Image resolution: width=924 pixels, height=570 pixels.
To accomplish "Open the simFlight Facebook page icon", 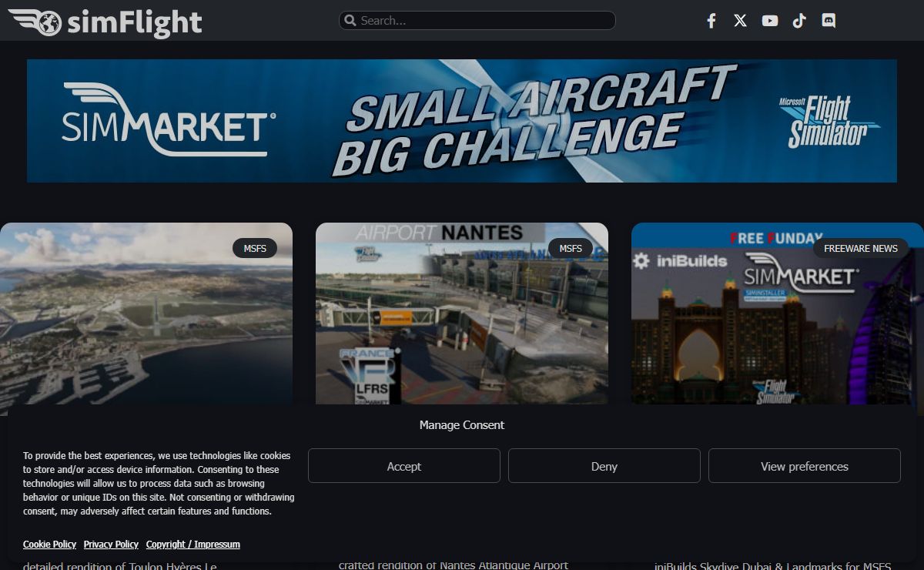I will 711,21.
